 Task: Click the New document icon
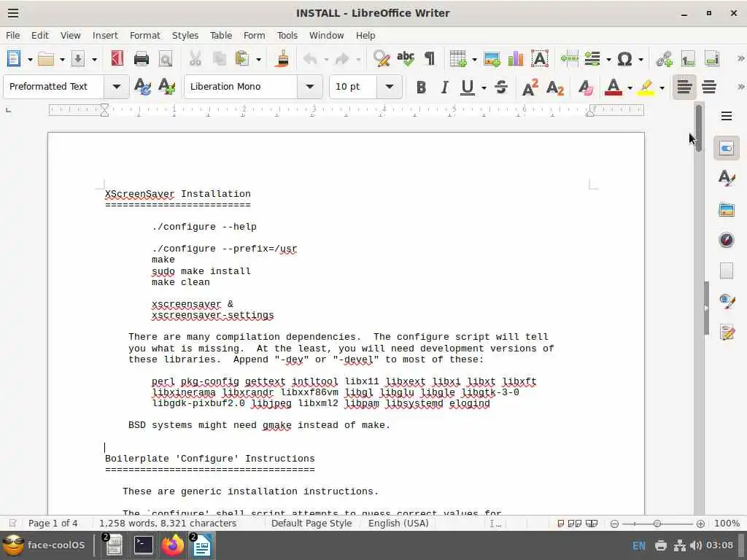14,59
